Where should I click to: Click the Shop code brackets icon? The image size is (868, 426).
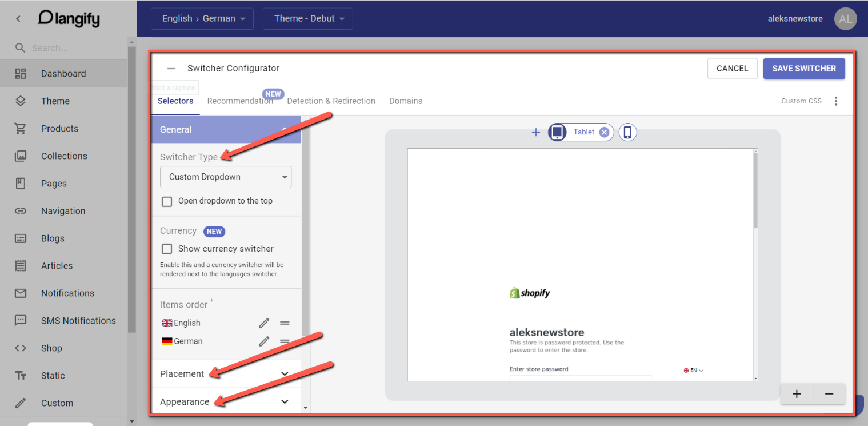click(x=21, y=348)
